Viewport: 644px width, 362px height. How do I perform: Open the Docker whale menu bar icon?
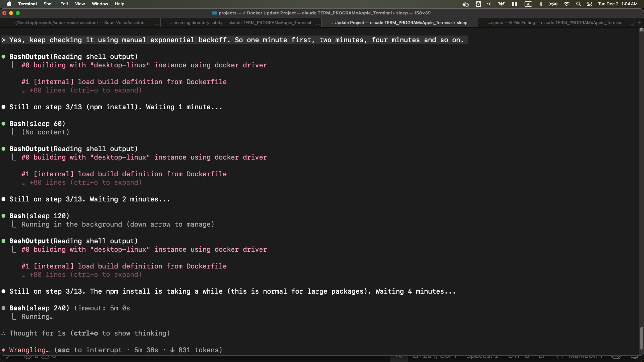(466, 4)
